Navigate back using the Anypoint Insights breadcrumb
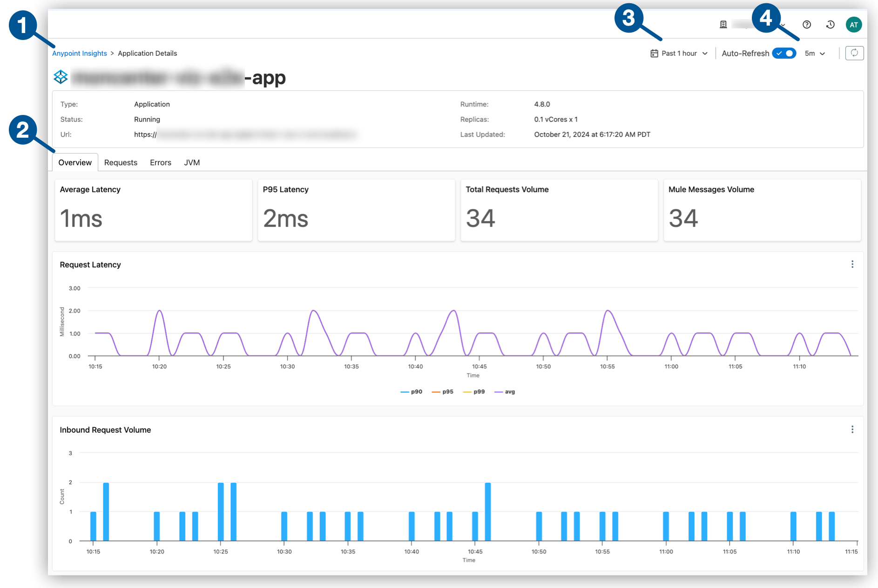 click(80, 53)
